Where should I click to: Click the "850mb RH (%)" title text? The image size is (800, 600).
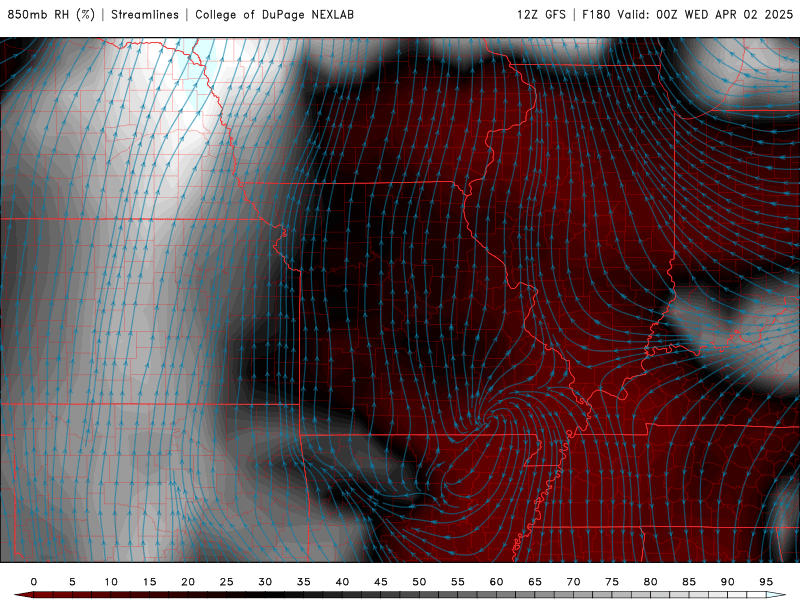[x=51, y=14]
